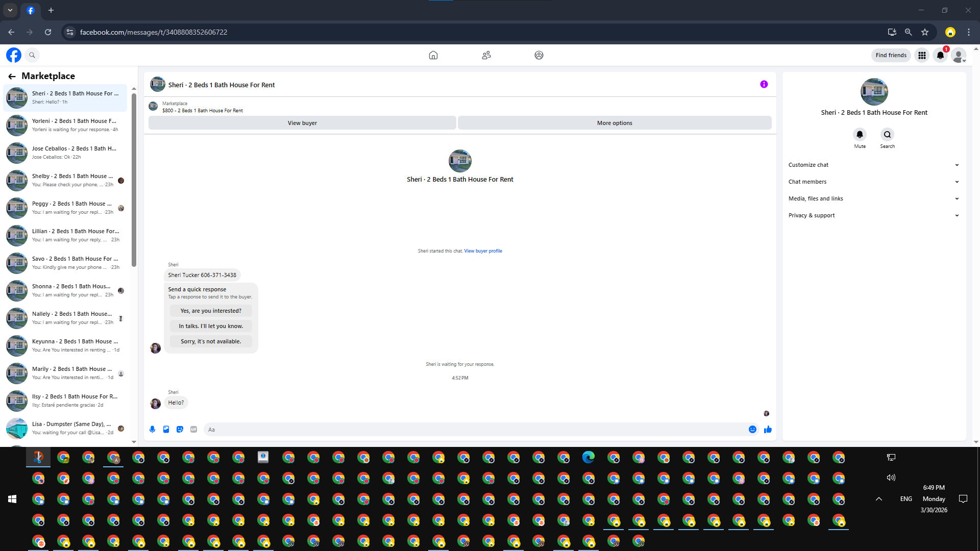Open the Friends tab
The width and height of the screenshot is (980, 551).
point(486,55)
